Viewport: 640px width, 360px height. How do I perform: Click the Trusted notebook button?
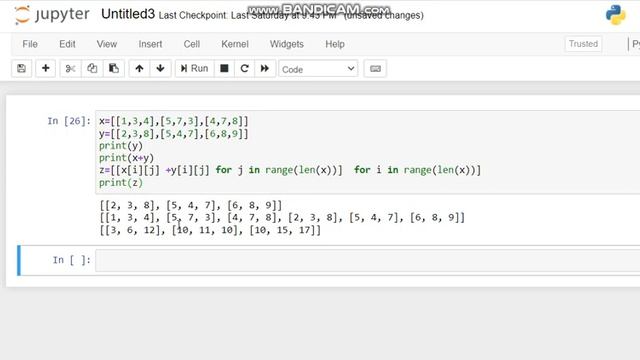tap(583, 44)
